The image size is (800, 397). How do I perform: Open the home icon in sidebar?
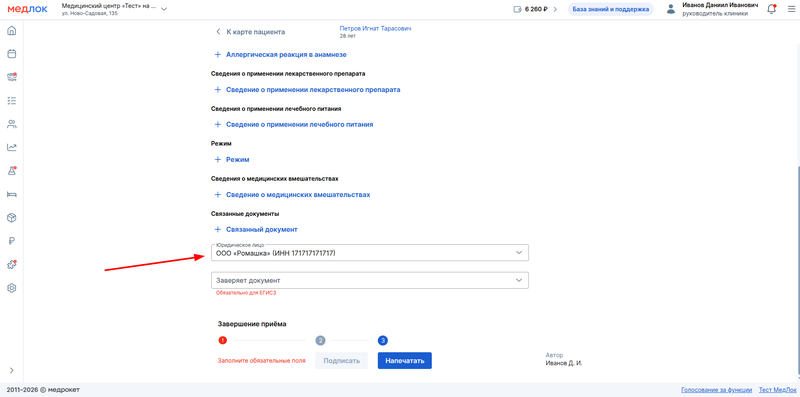pos(12,30)
